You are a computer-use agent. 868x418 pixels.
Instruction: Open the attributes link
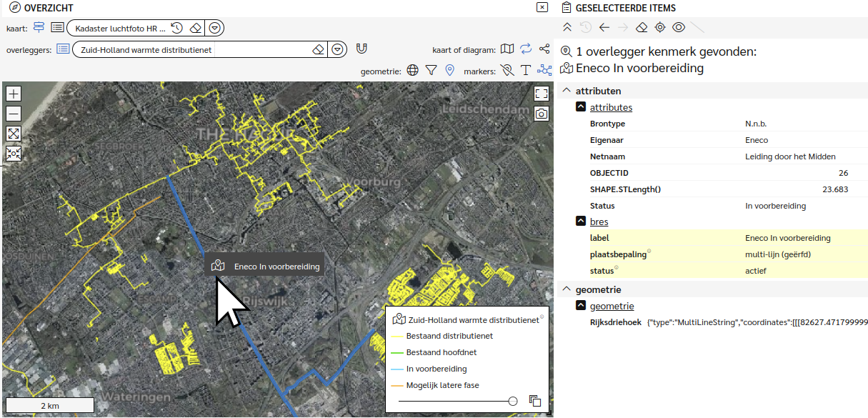coord(611,107)
